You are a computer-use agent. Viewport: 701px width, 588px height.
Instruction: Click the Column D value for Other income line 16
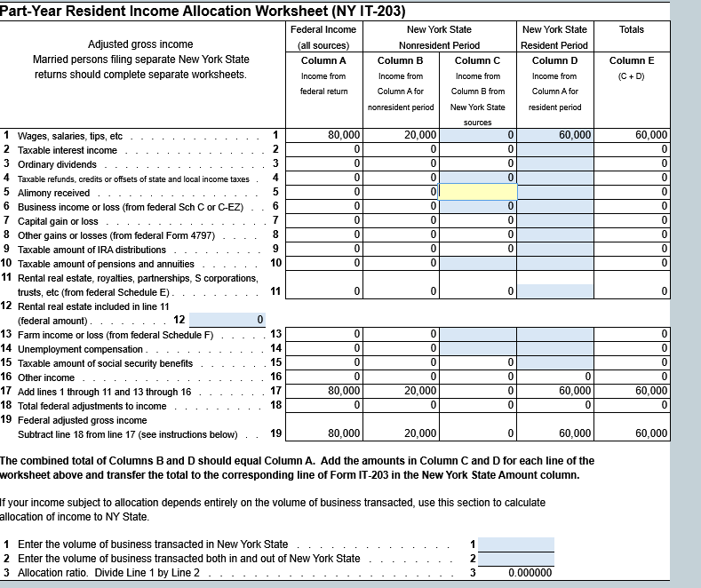588,377
